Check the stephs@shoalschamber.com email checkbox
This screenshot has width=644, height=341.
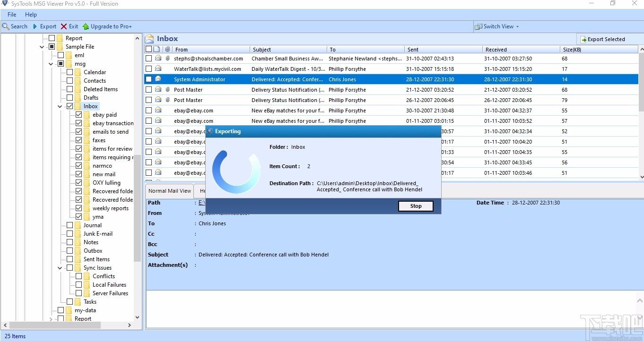(x=148, y=59)
